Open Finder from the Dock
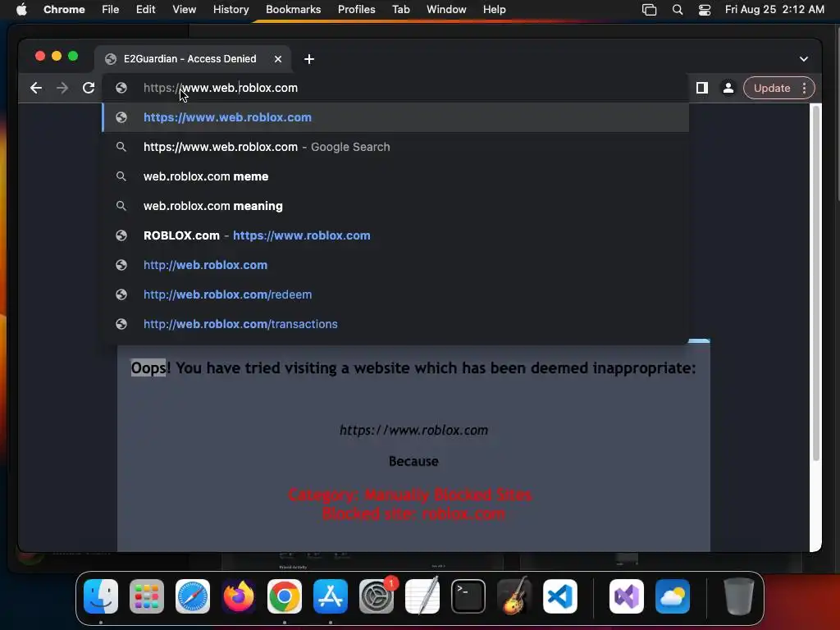The width and height of the screenshot is (840, 630). pos(101,596)
